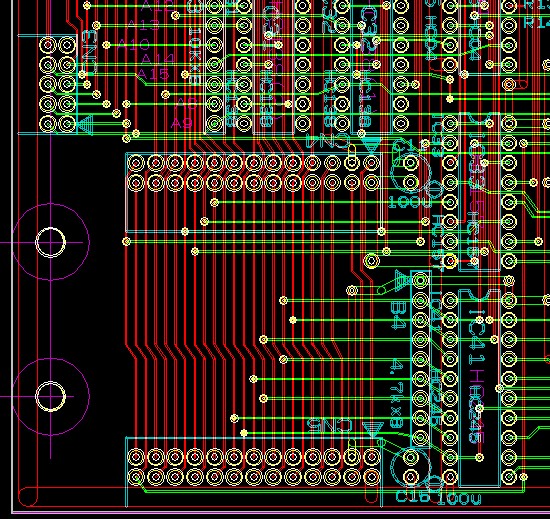Click the upper mounting hole on the board edge
Viewport: 550px width, 519px height.
tap(51, 242)
